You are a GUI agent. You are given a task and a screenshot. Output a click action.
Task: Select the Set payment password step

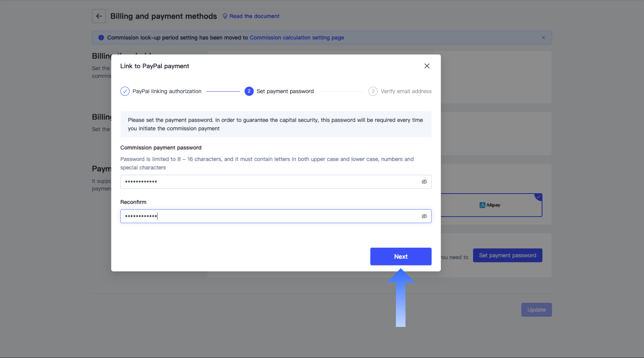(285, 91)
